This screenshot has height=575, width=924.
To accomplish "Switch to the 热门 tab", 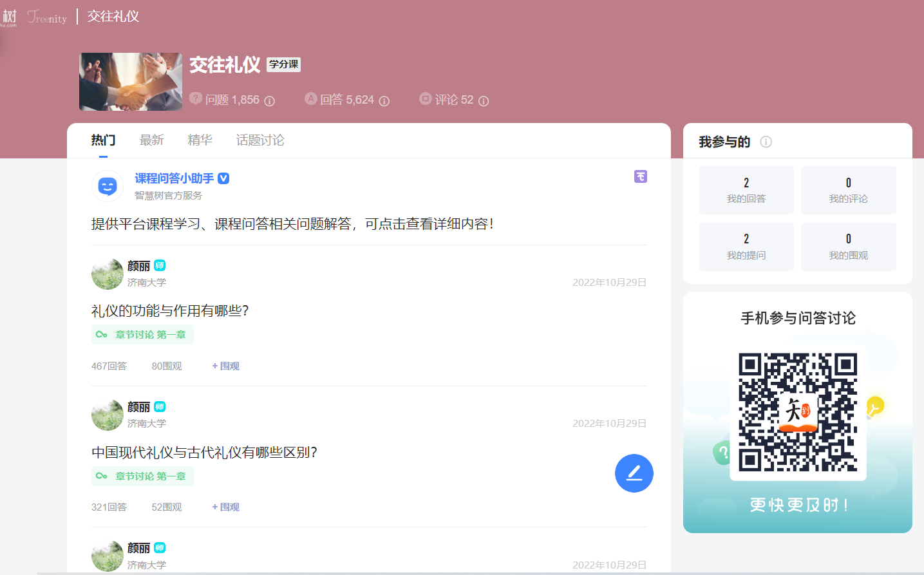I will (103, 140).
